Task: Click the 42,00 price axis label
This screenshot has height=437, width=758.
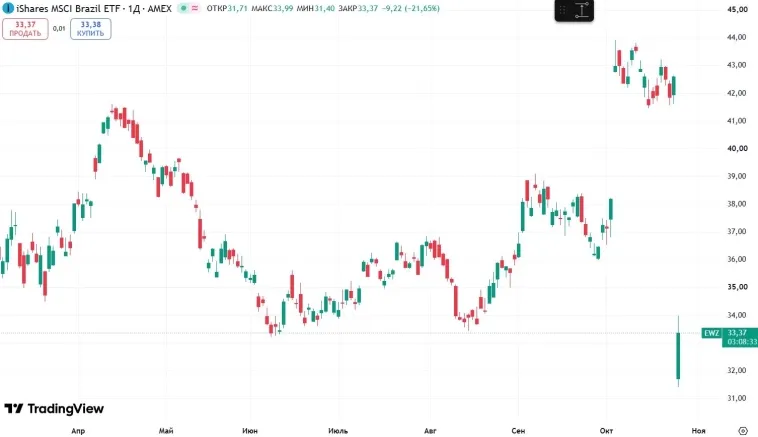Action: [x=737, y=93]
